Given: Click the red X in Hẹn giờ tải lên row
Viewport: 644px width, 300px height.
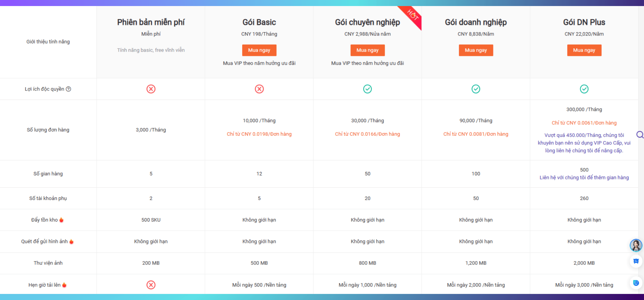Looking at the screenshot, I should pos(151,285).
